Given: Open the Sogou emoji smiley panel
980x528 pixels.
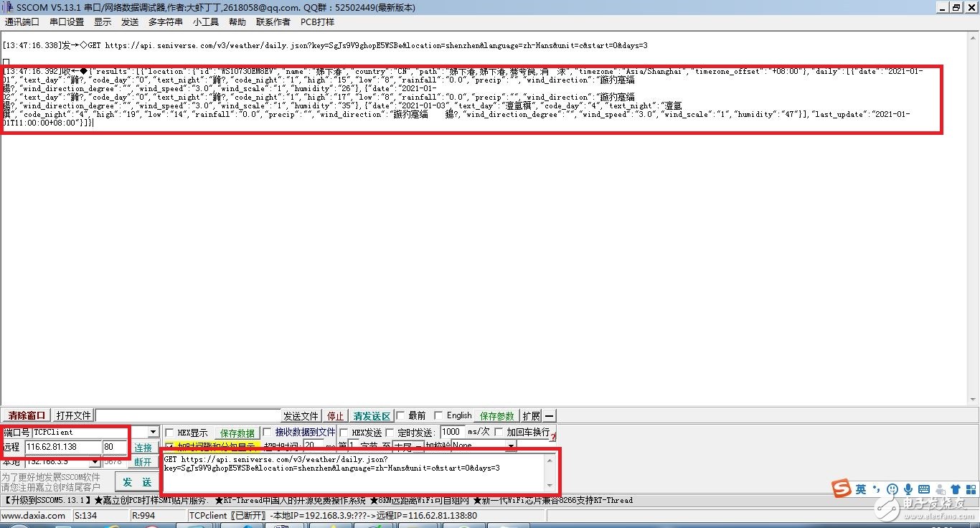Looking at the screenshot, I should 892,490.
